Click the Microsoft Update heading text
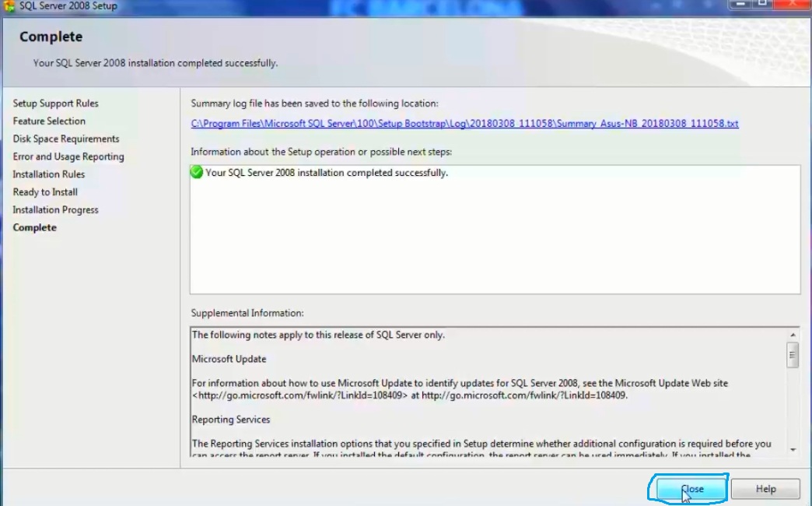Viewport: 812px width, 506px height. coord(229,359)
